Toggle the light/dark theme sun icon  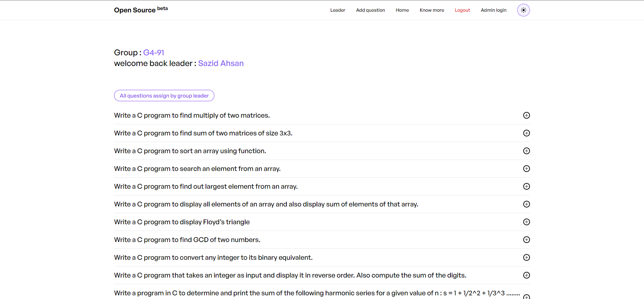pos(523,10)
